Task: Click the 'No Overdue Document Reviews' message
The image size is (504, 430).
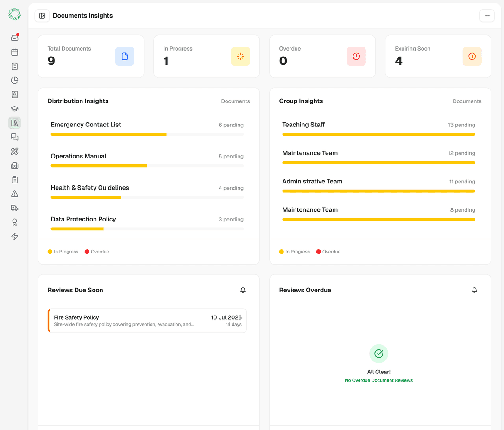Action: (378, 380)
